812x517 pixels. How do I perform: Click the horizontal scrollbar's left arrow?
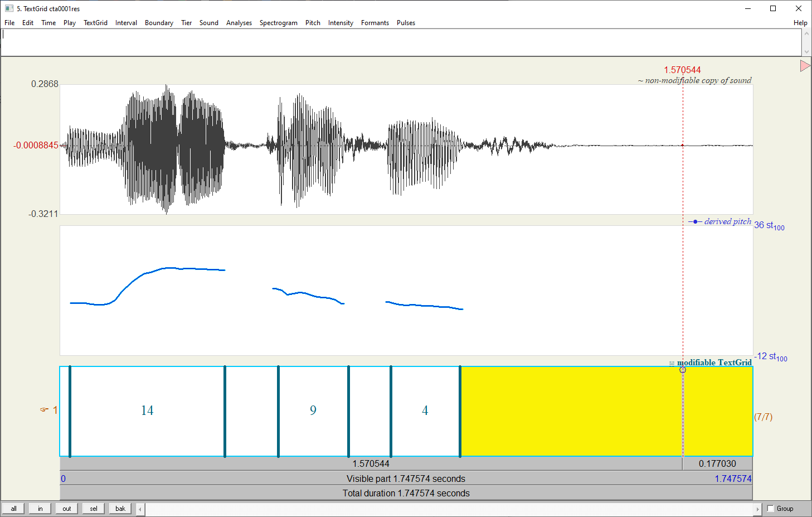140,509
